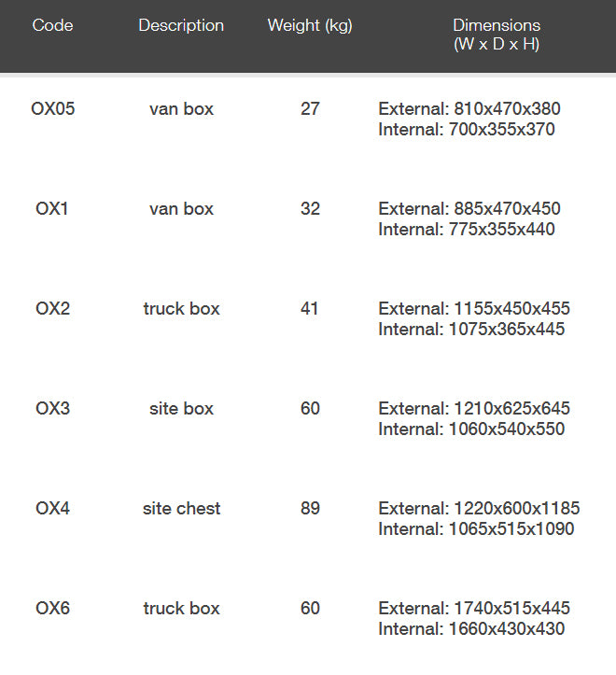Image resolution: width=616 pixels, height=675 pixels.
Task: Click the site chest description
Action: coord(181,509)
